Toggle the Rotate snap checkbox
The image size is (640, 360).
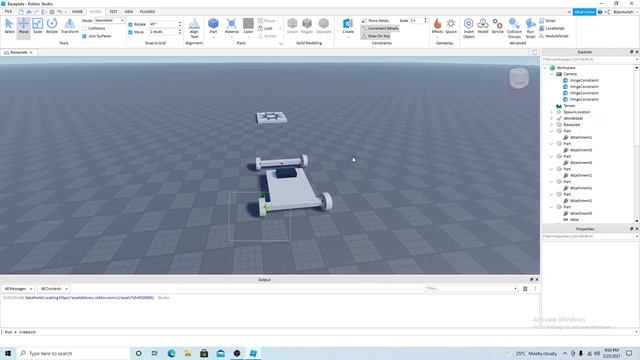(130, 24)
